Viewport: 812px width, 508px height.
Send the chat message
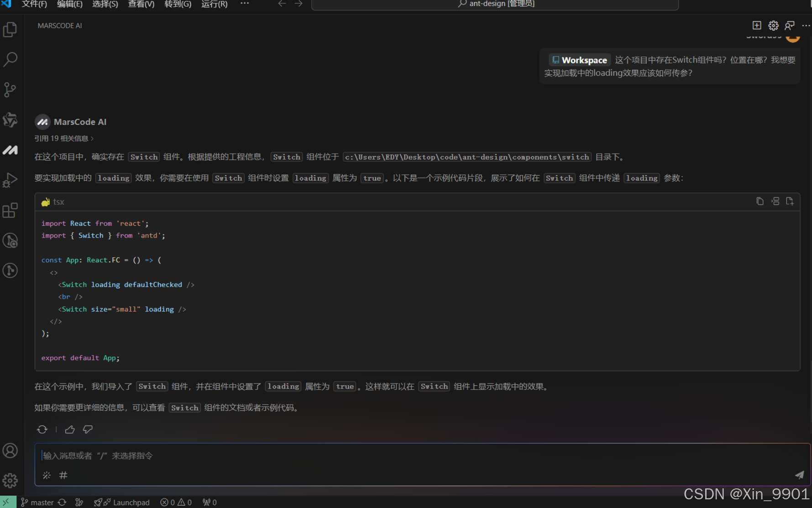tap(799, 475)
